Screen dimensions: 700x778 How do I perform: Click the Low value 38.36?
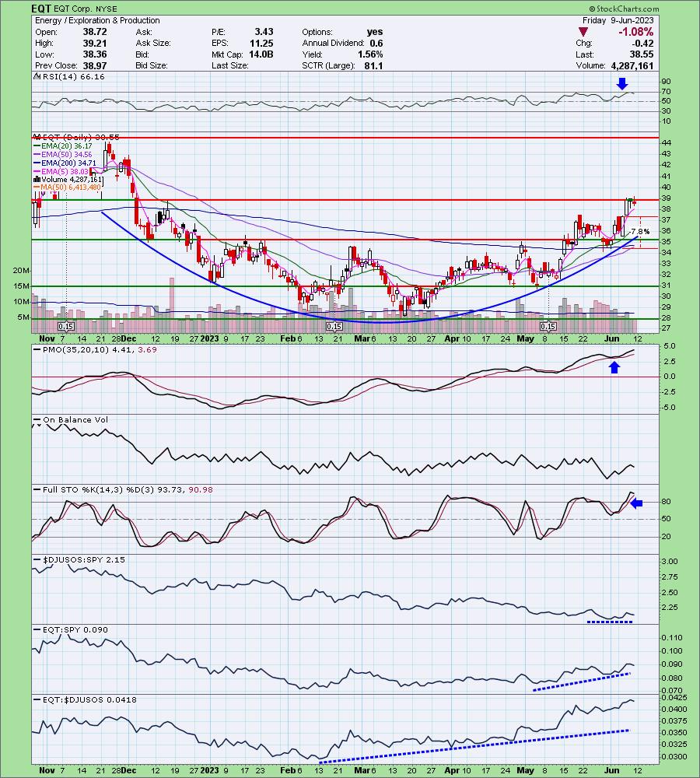click(x=95, y=54)
